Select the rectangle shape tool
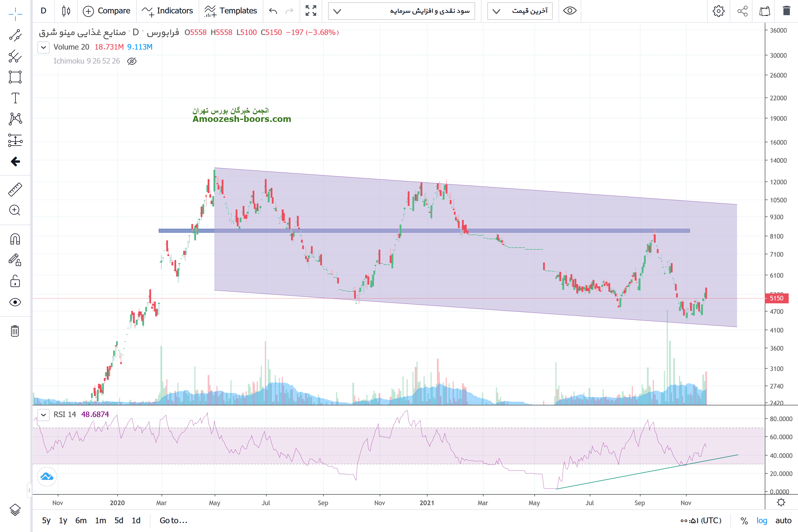The width and height of the screenshot is (798, 532). click(x=15, y=77)
